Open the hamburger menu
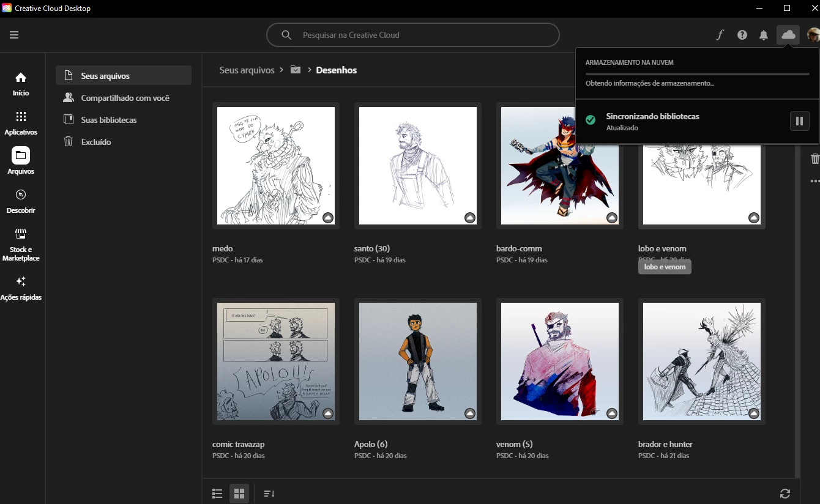820x504 pixels. point(14,35)
